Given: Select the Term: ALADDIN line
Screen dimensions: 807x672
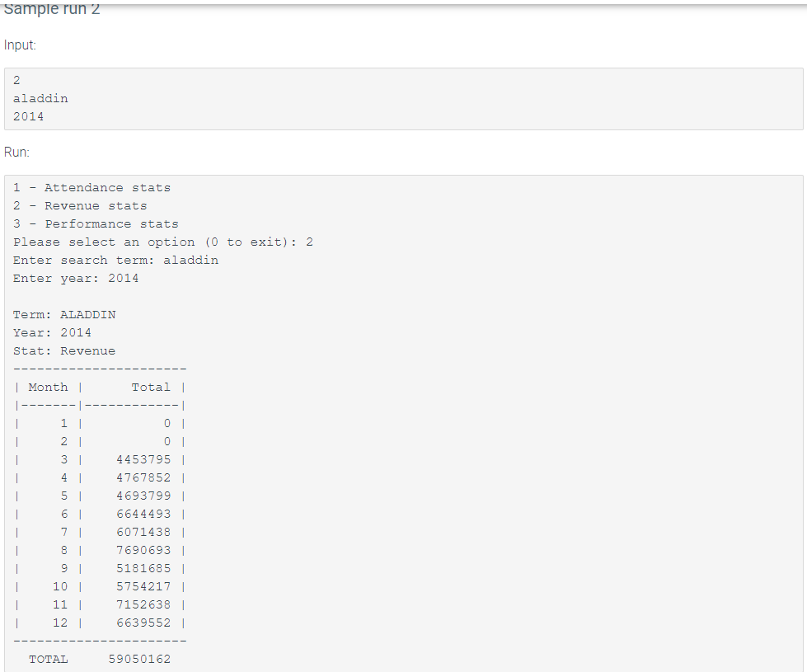Looking at the screenshot, I should (64, 314).
